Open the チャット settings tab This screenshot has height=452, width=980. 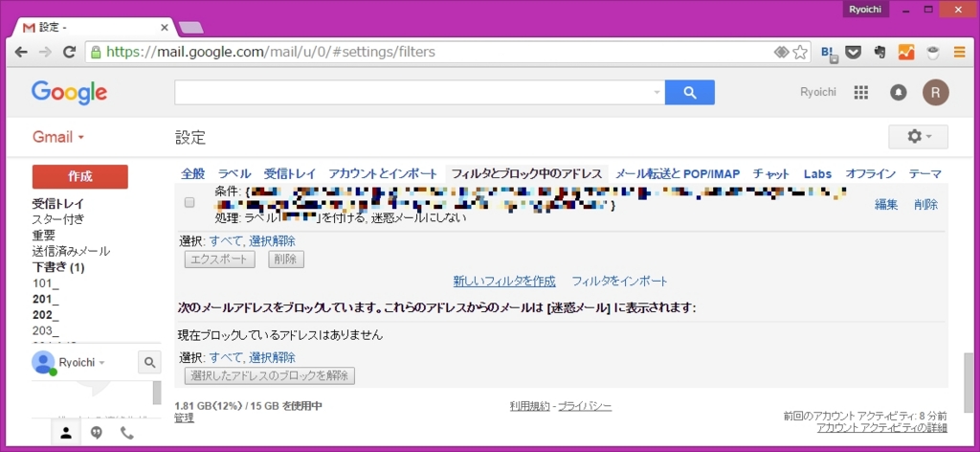tap(771, 173)
